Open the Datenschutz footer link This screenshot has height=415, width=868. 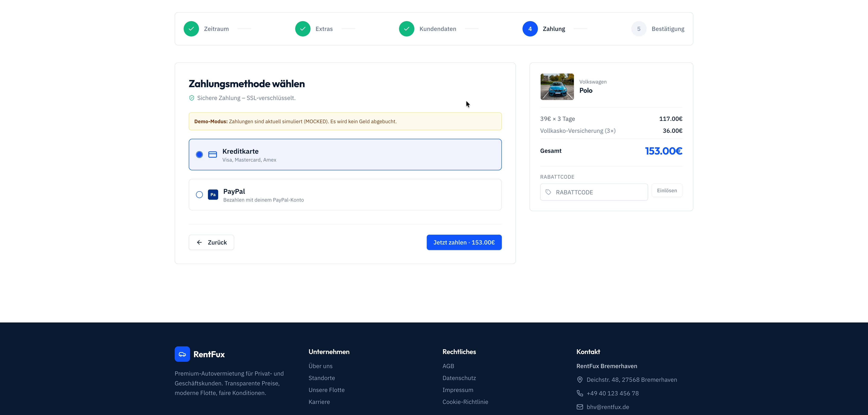tap(459, 378)
